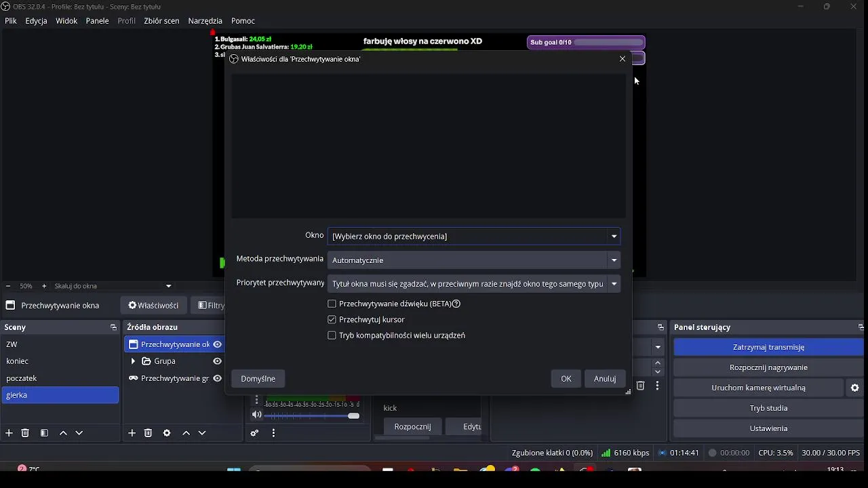Click Rozpocznij button under kick

(412, 427)
